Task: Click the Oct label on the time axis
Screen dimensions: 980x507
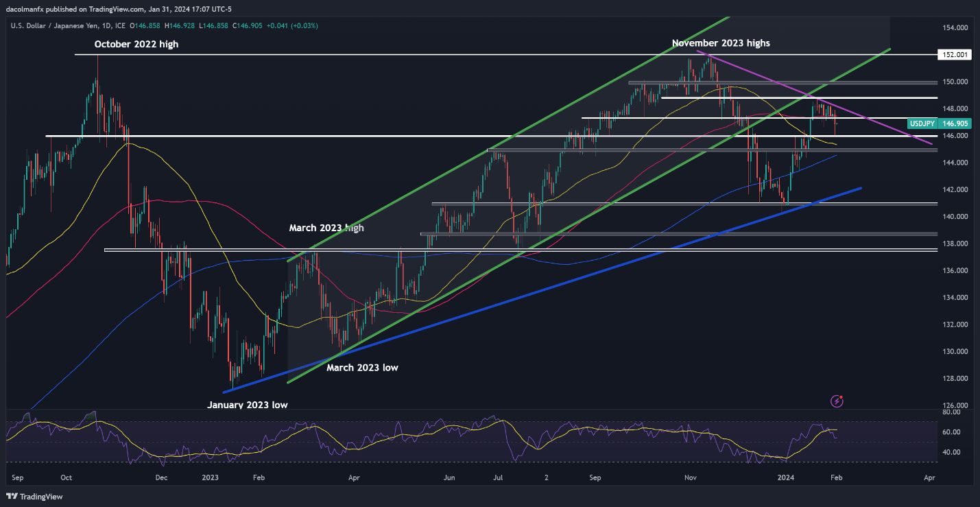Action: click(x=67, y=476)
